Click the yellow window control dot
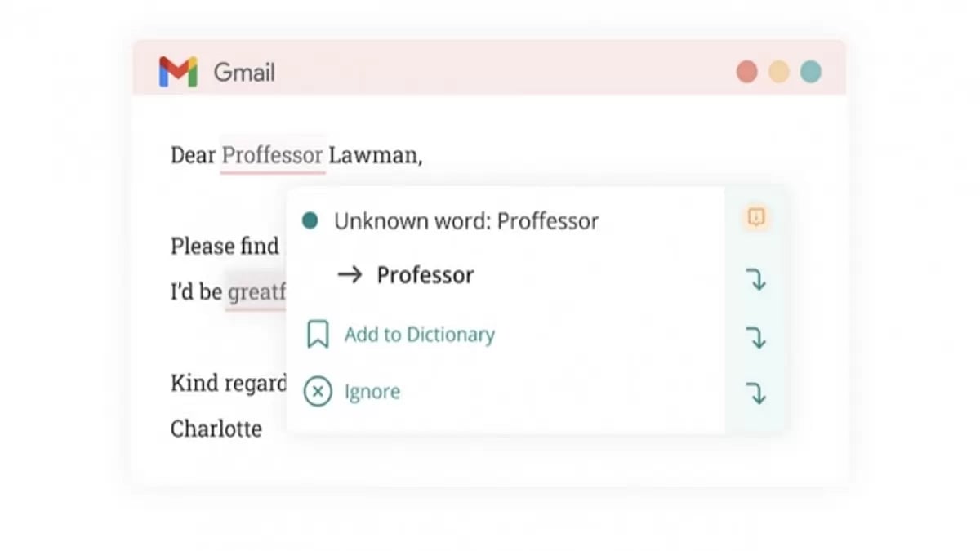 pos(778,71)
